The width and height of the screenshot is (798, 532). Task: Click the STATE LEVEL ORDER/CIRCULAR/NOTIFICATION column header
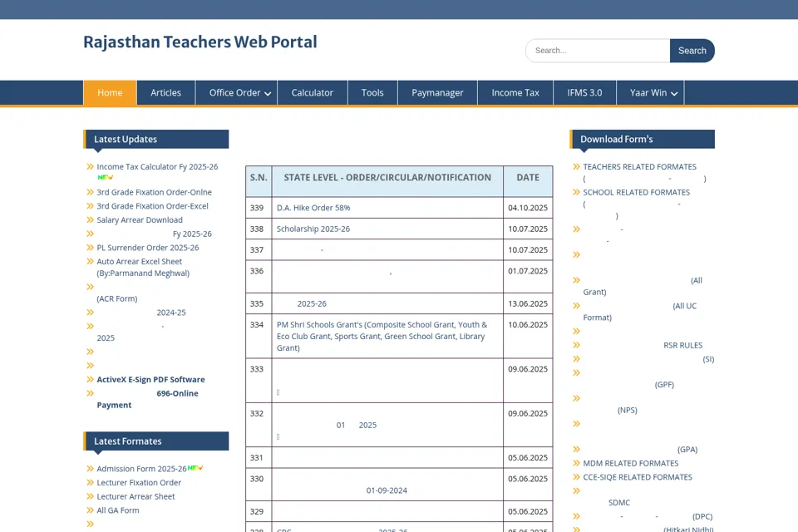pyautogui.click(x=387, y=180)
